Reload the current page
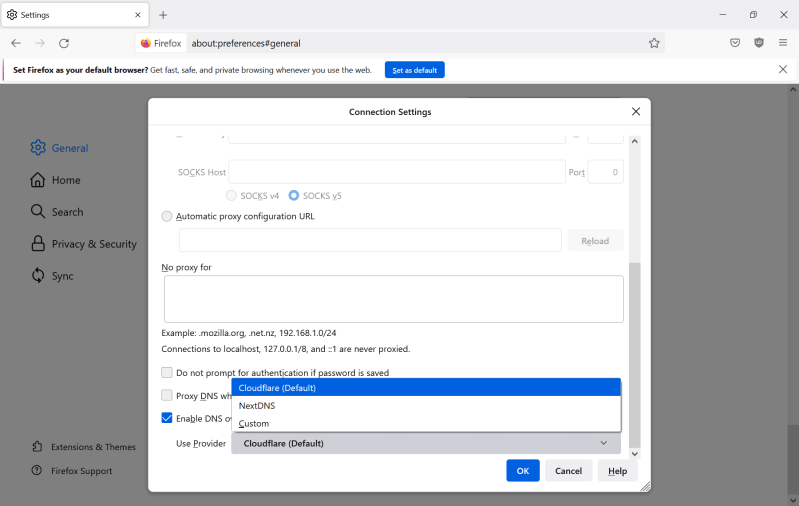This screenshot has height=506, width=799. point(64,43)
